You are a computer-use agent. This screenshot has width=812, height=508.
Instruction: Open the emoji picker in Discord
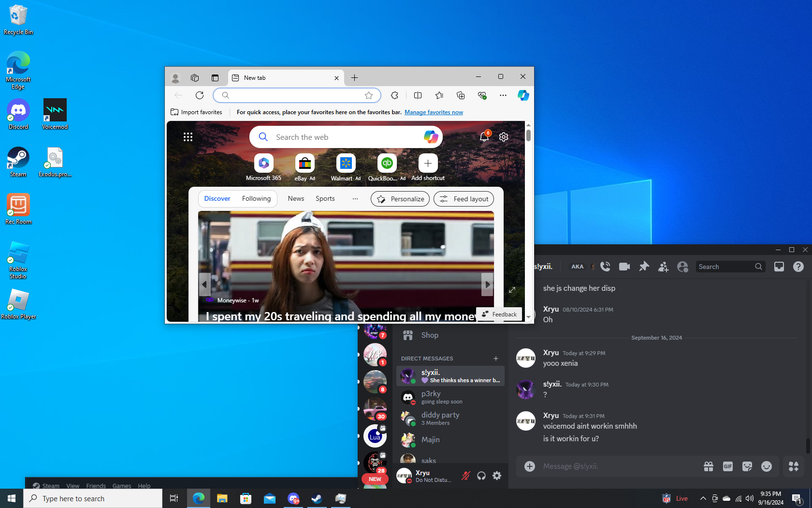(767, 466)
